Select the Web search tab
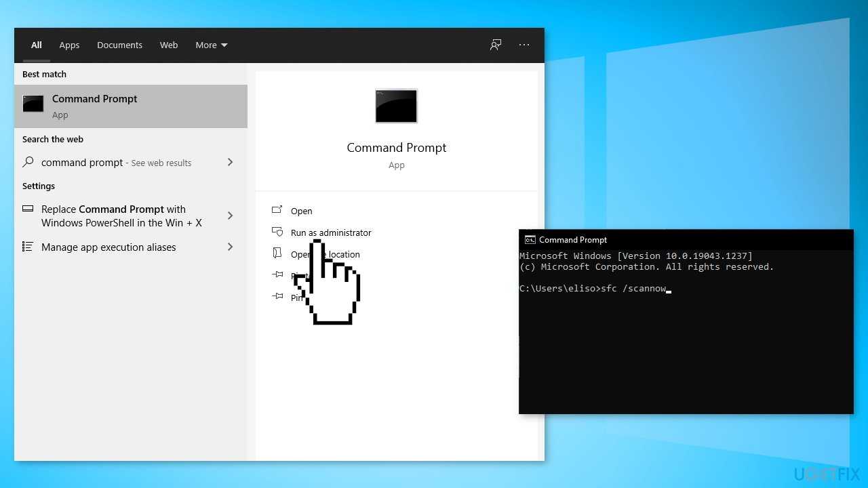Screen dimensions: 868x488 [169, 45]
